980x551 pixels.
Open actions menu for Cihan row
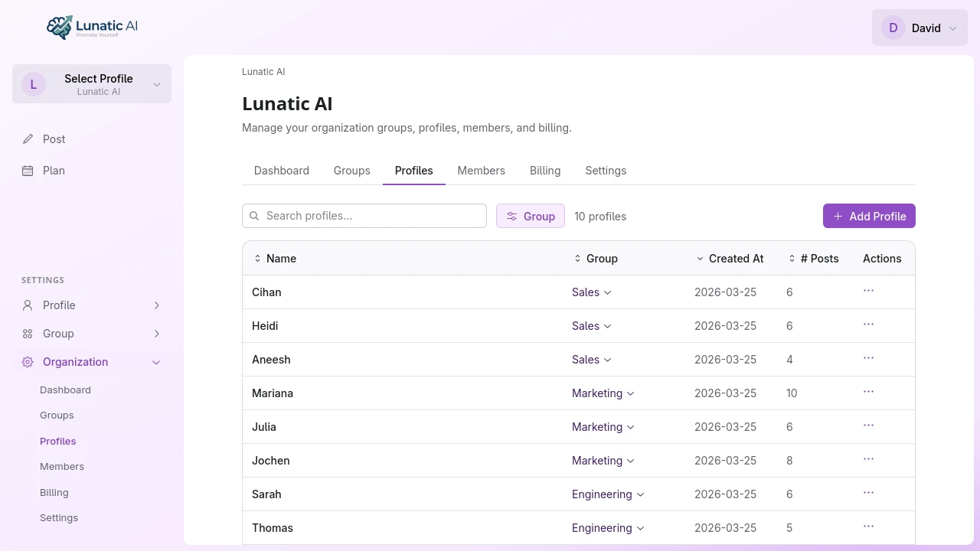868,291
